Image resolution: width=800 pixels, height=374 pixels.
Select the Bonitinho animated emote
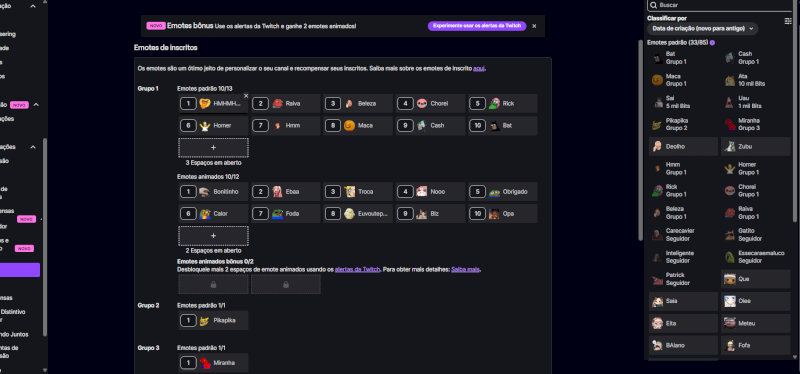[213, 192]
